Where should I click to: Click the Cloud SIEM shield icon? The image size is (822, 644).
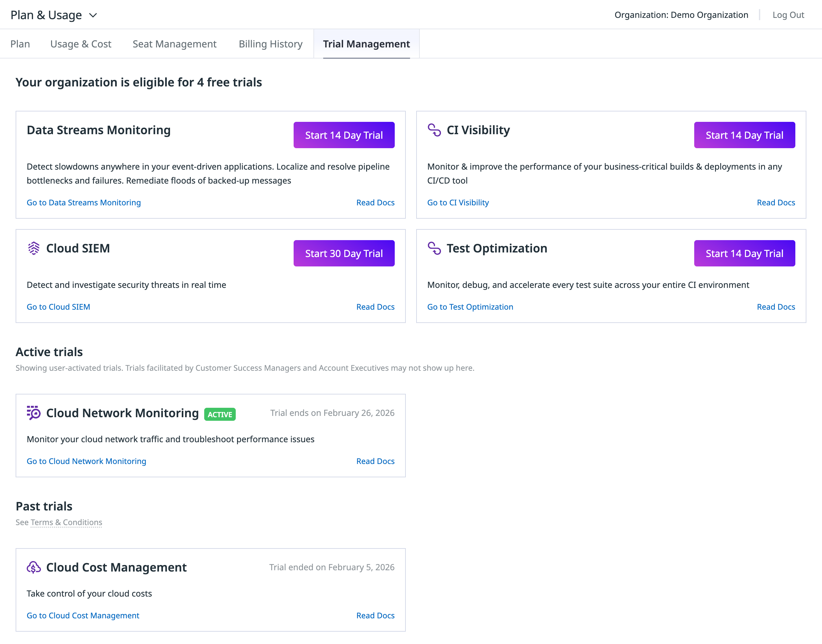(x=33, y=249)
